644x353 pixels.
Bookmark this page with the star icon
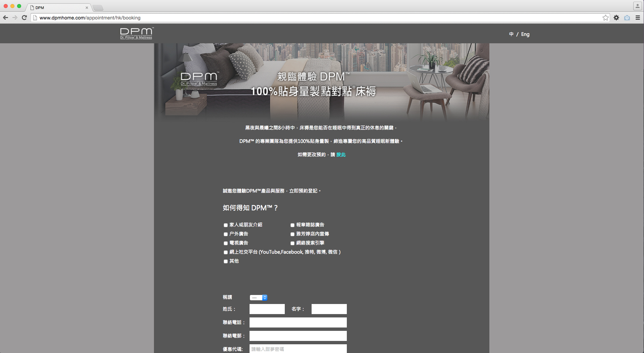tap(605, 18)
